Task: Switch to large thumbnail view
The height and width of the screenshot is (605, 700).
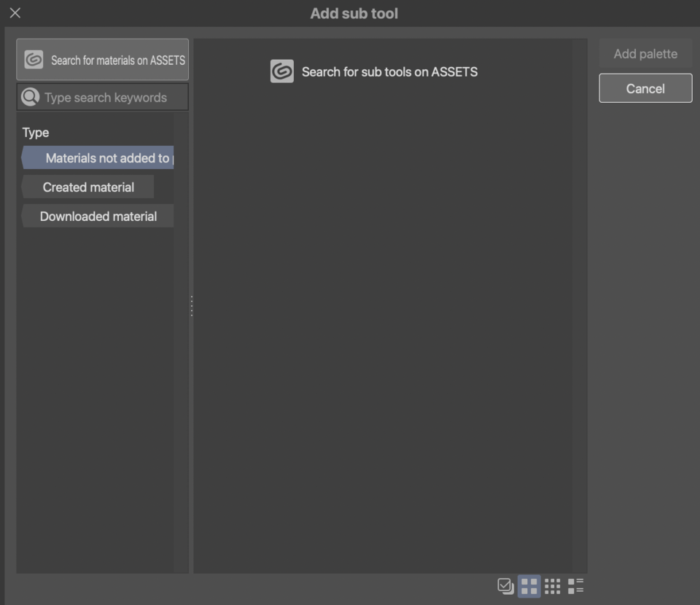Action: click(529, 586)
